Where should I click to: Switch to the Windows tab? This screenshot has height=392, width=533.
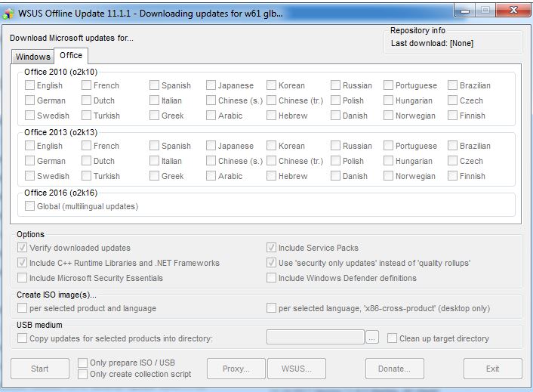(x=33, y=57)
